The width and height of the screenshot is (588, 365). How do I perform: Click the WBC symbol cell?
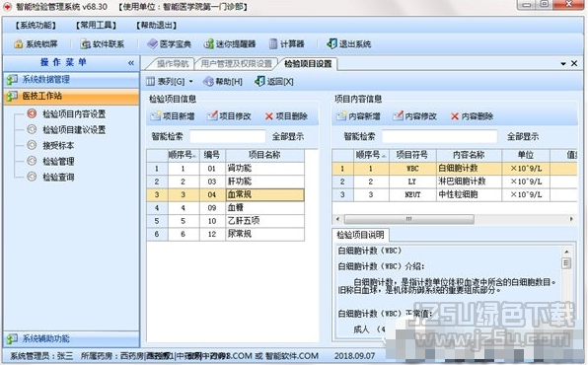[x=412, y=169]
